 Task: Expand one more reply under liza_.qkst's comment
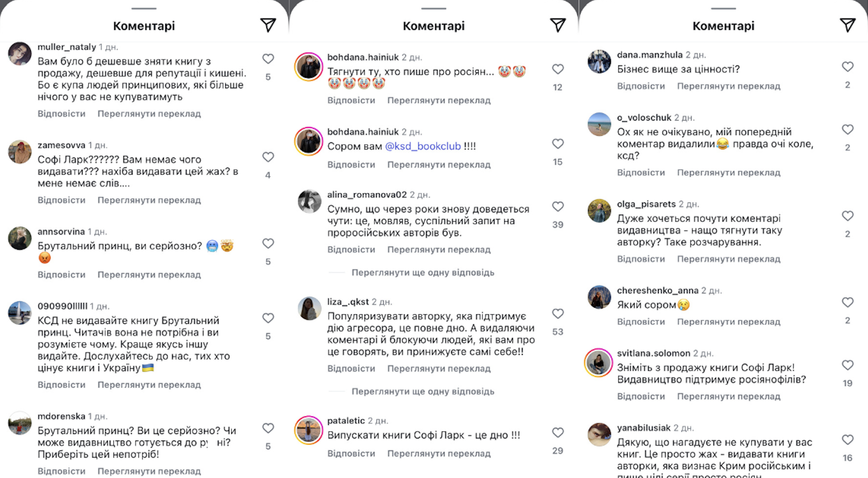(x=422, y=392)
